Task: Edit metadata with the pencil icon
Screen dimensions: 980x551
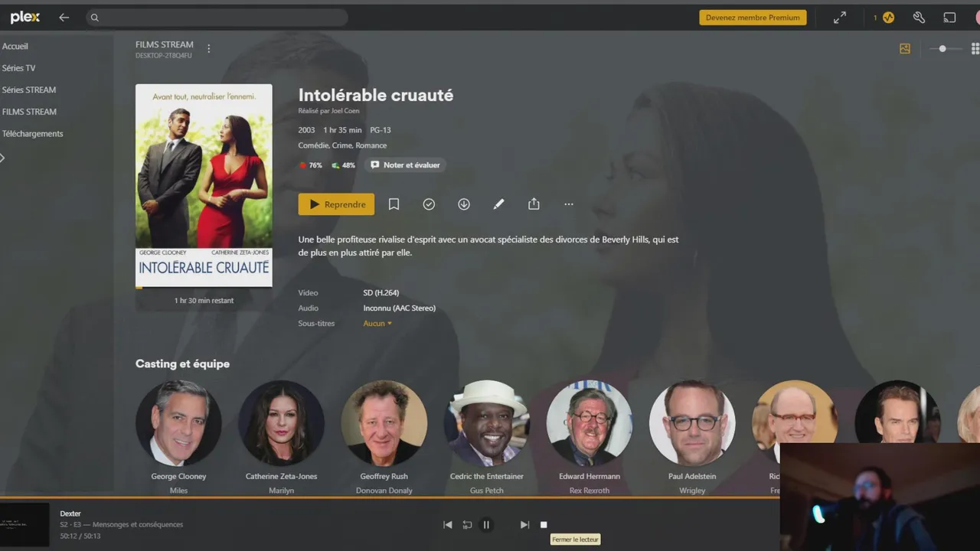Action: [x=498, y=204]
